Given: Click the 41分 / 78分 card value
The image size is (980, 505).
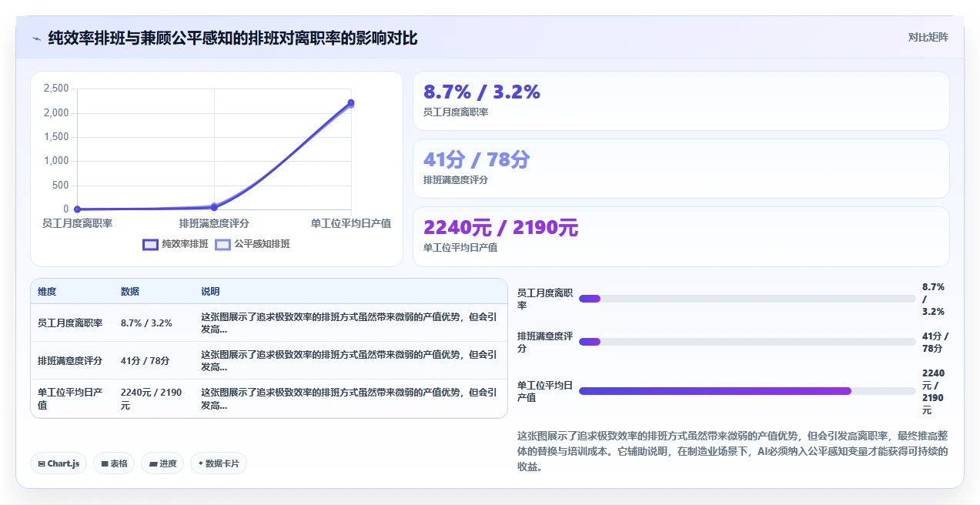Looking at the screenshot, I should pos(477,159).
